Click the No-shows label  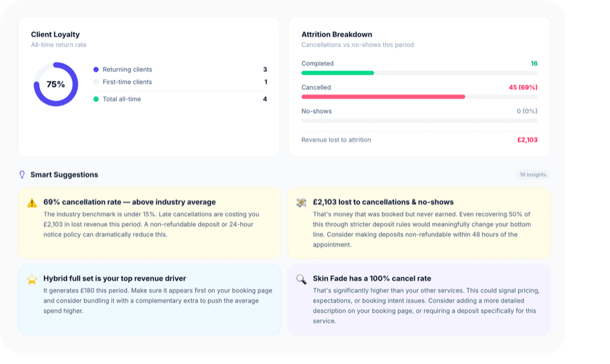[x=316, y=111]
